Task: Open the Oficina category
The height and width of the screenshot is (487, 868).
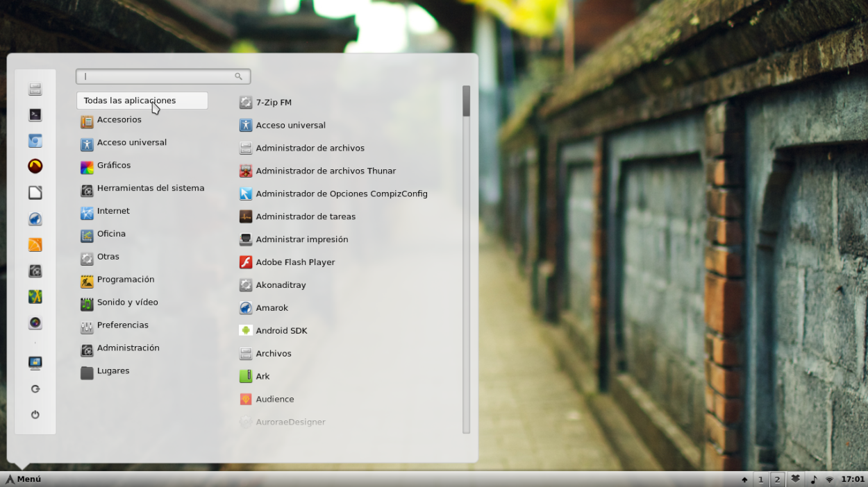Action: 103,234
